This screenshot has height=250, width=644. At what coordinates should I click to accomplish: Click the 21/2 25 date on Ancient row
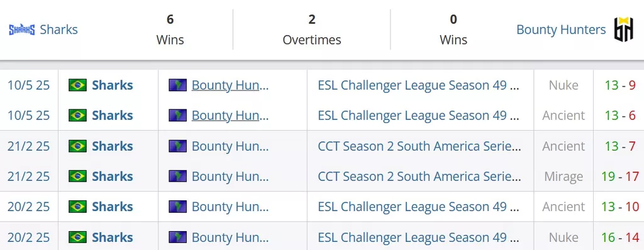click(28, 146)
